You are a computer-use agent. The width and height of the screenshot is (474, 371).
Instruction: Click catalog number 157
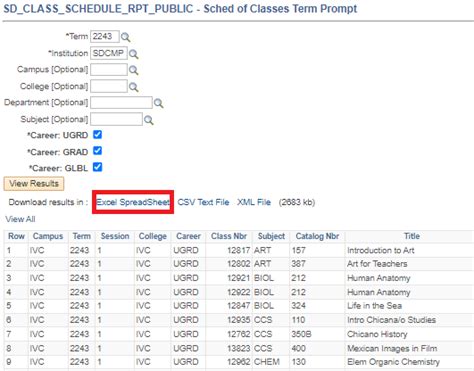click(x=298, y=251)
